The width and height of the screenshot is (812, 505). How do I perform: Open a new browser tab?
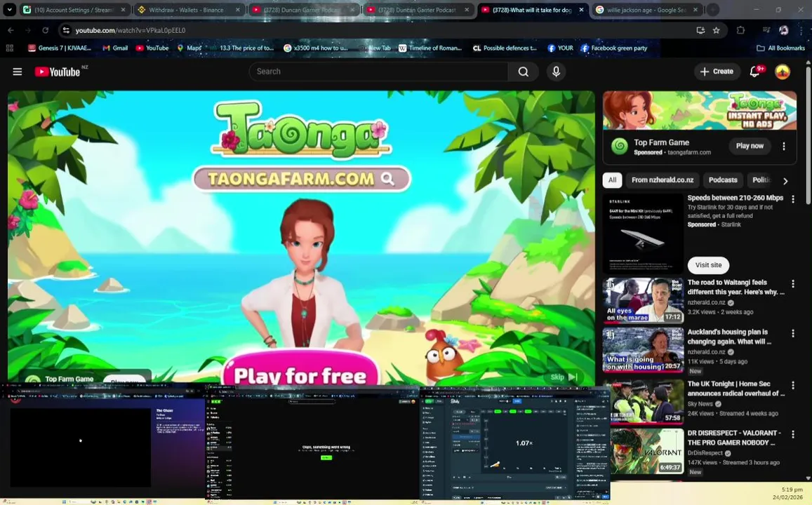coord(713,10)
